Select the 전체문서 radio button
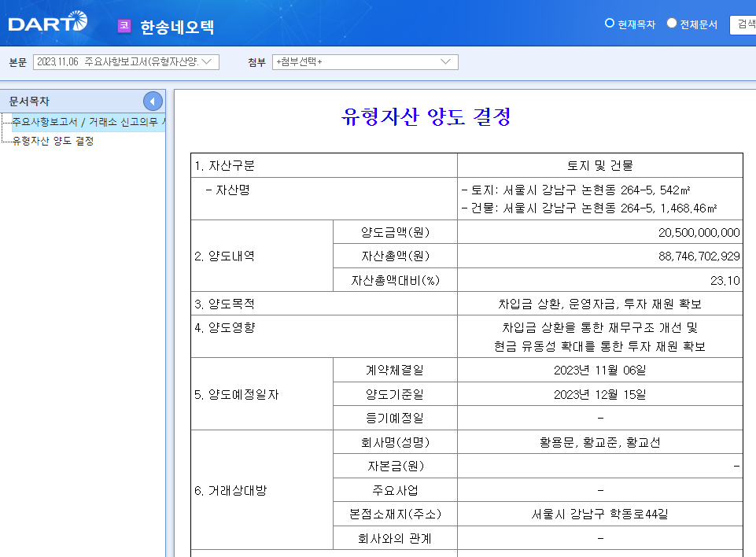Screen dimensions: 756x557 pos(671,24)
